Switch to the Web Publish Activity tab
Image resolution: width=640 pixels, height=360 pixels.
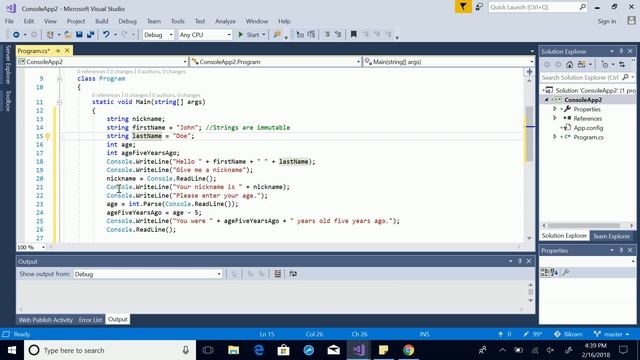46,320
